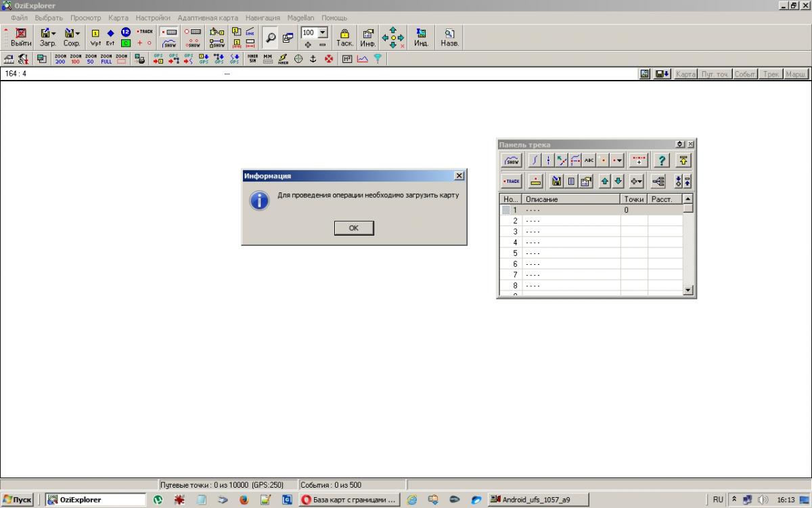The image size is (812, 508).
Task: Expand the Сохр. save dropdown
Action: click(x=77, y=33)
